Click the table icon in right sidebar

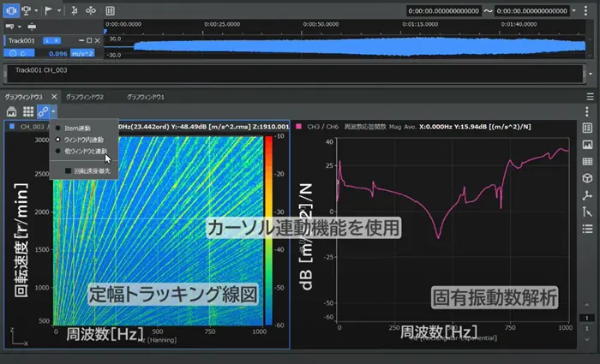[x=587, y=161]
